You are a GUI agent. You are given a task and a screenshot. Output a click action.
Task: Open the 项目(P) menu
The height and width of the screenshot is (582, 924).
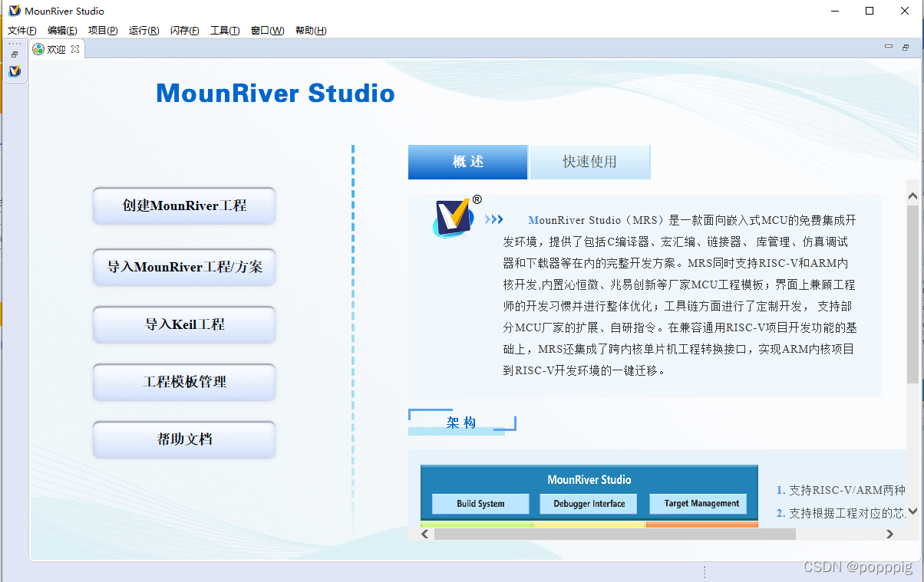point(103,31)
